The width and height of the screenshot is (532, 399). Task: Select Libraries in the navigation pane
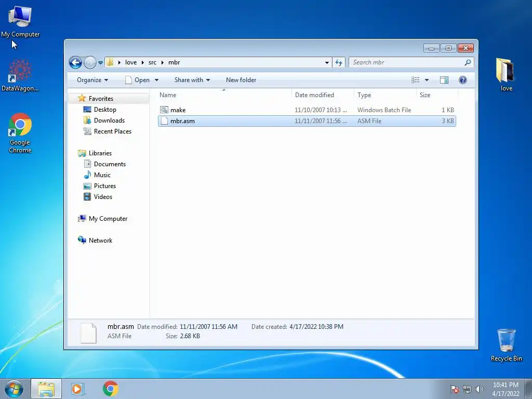tap(100, 153)
